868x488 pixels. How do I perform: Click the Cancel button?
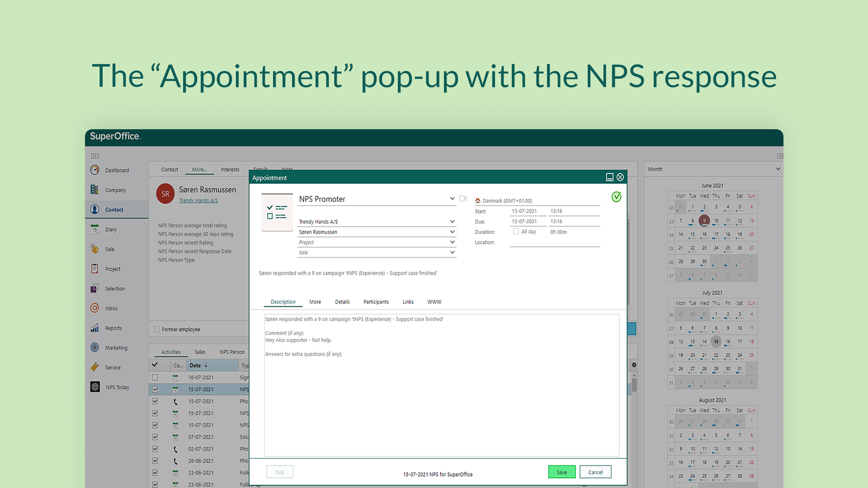click(x=595, y=472)
